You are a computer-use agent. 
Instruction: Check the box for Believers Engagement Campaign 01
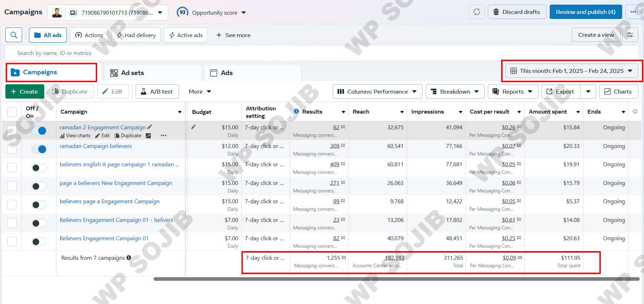[x=12, y=241]
